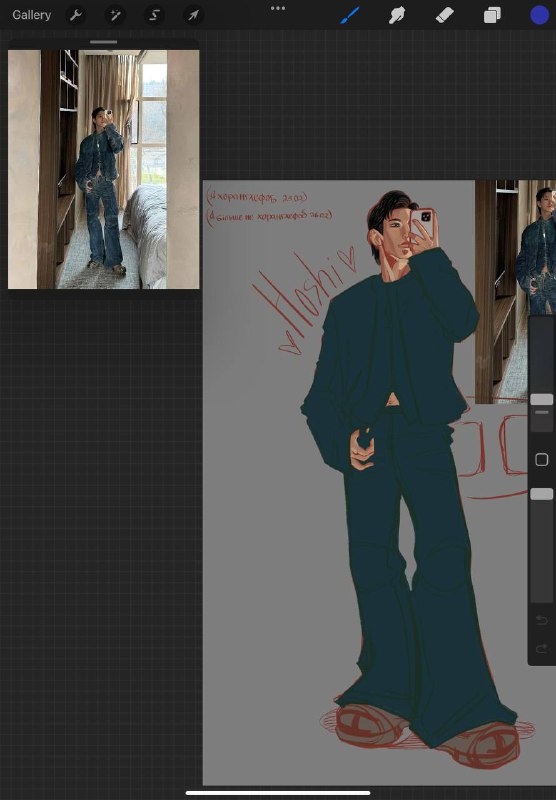This screenshot has height=800, width=556.
Task: Tap the reference photo in the floating window
Action: (104, 169)
